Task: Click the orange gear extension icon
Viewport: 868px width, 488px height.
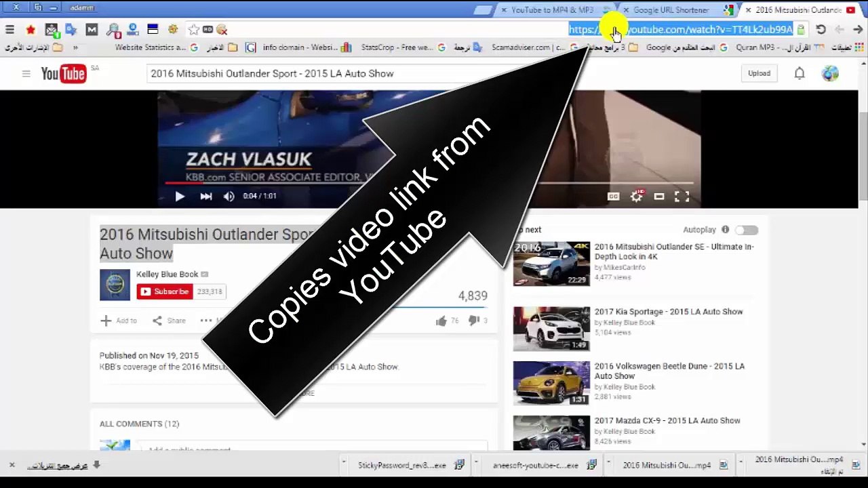Action: 173,30
